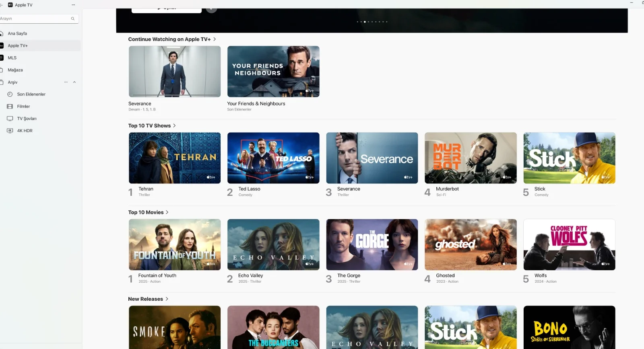The height and width of the screenshot is (349, 644).
Task: Open the Top 10 Movies list
Action: tap(149, 212)
